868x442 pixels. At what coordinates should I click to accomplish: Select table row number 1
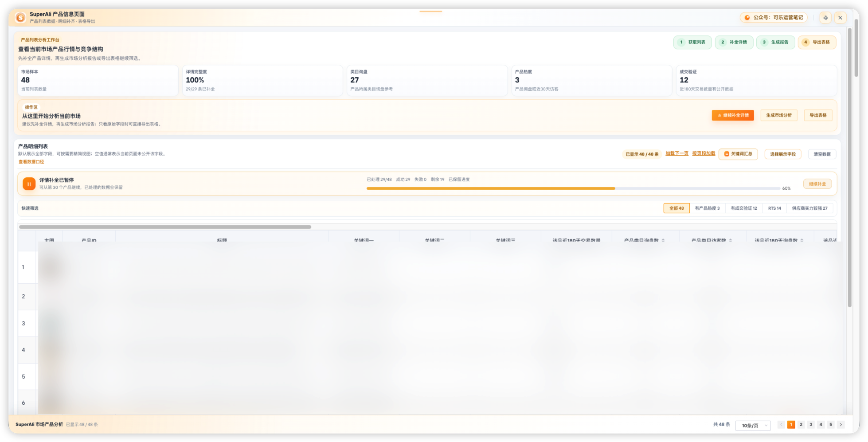tap(23, 267)
